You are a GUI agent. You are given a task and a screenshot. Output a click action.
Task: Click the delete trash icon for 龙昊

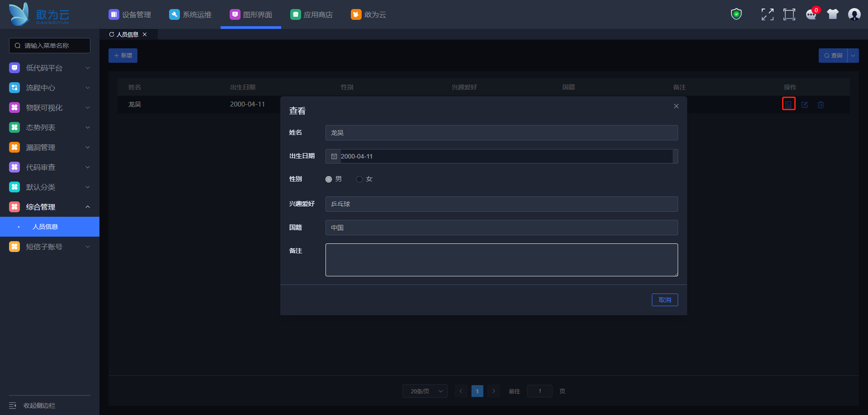[821, 104]
